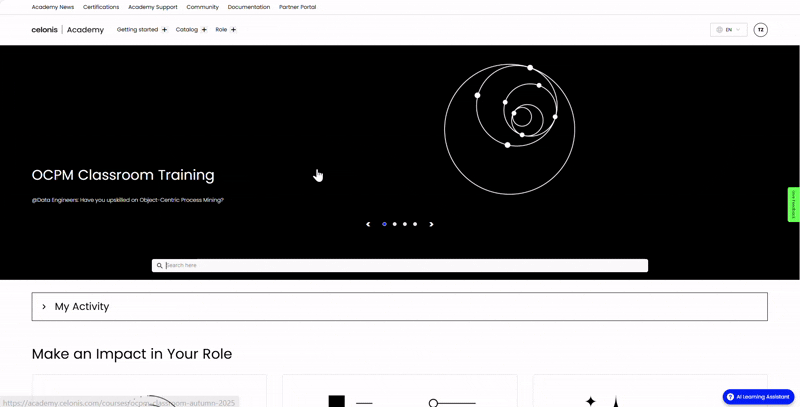Open Certifications in top bar
Screen dimensions: 800x407
pyautogui.click(x=101, y=7)
